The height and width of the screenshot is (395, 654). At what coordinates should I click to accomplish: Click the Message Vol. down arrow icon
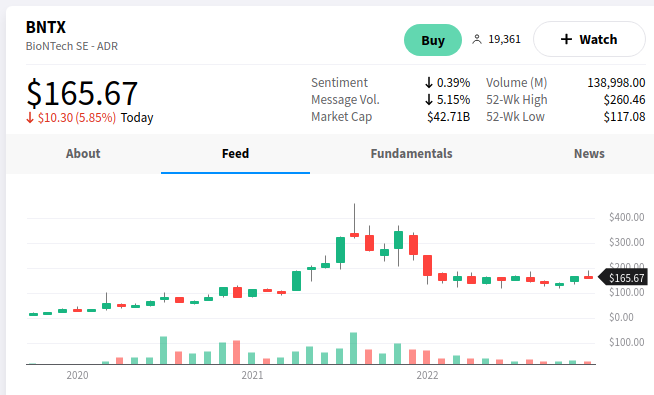click(x=429, y=100)
